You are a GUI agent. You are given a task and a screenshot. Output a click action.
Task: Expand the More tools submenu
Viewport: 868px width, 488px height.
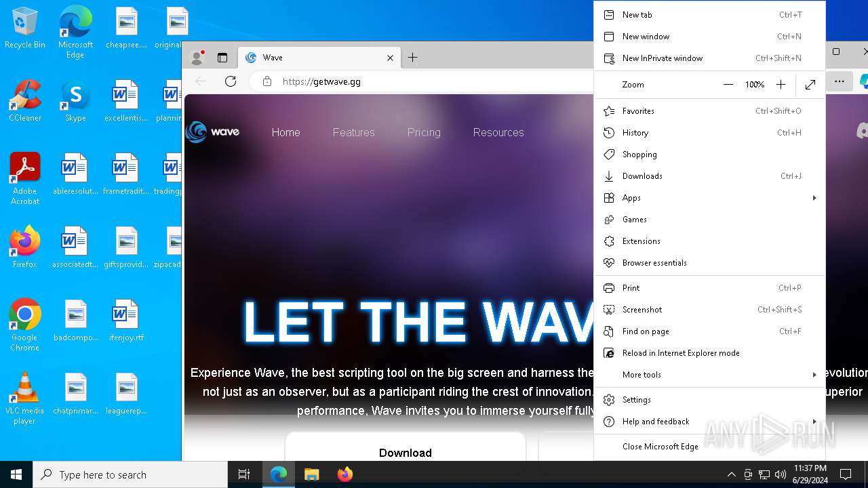click(709, 375)
